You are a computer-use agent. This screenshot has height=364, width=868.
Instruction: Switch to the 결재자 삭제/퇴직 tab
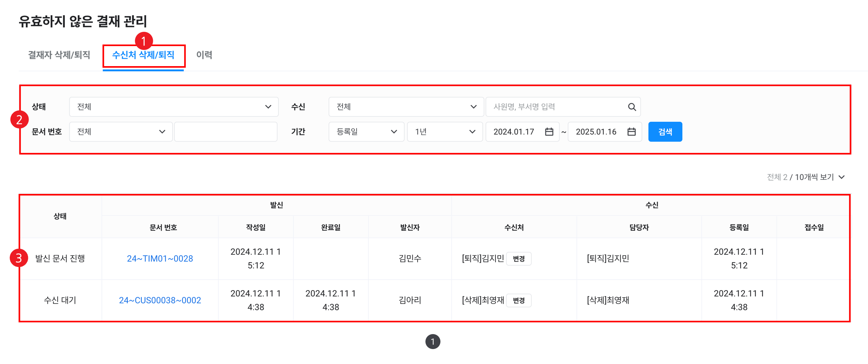(59, 55)
